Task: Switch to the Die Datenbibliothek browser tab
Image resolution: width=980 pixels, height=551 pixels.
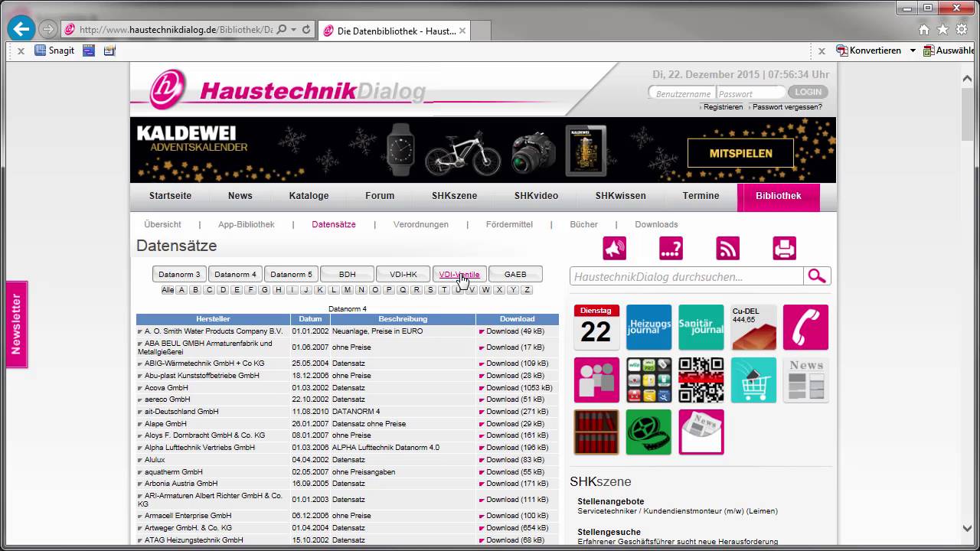Action: coord(394,31)
